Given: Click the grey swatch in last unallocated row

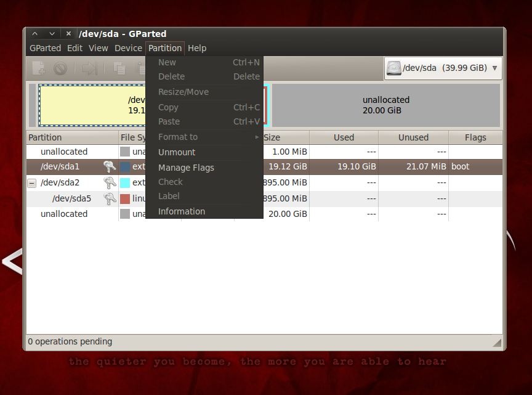Looking at the screenshot, I should 125,214.
